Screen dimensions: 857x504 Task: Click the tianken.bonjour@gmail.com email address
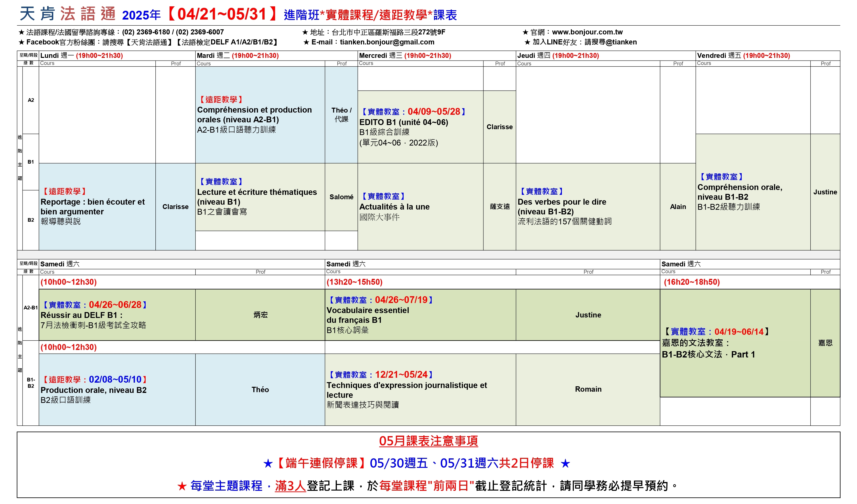click(x=387, y=42)
